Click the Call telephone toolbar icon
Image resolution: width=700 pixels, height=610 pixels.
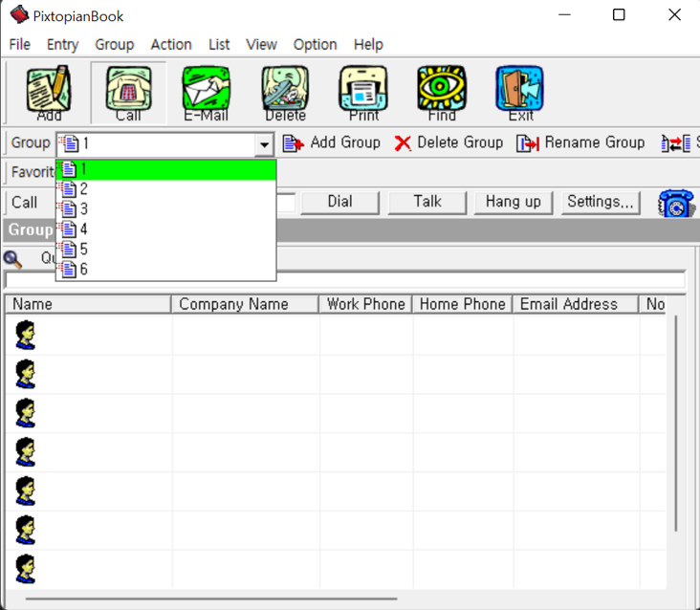coord(128,93)
